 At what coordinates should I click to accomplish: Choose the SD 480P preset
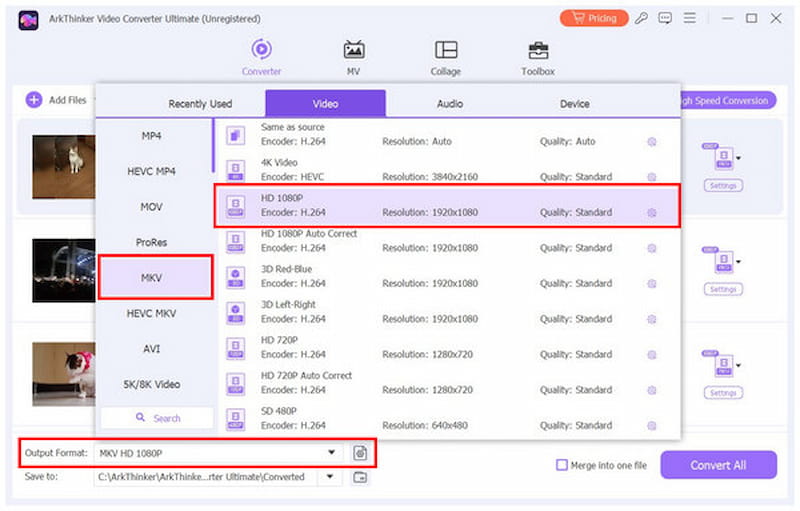pos(447,418)
